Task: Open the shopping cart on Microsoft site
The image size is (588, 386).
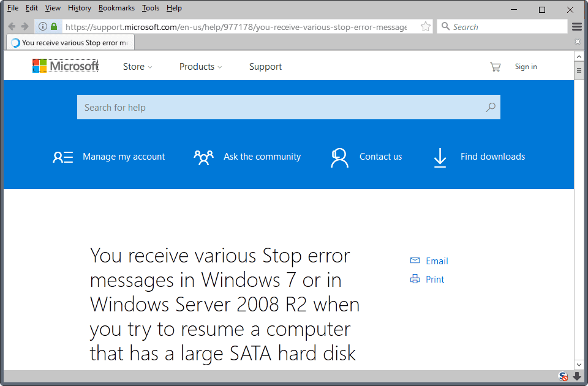Action: pyautogui.click(x=495, y=66)
